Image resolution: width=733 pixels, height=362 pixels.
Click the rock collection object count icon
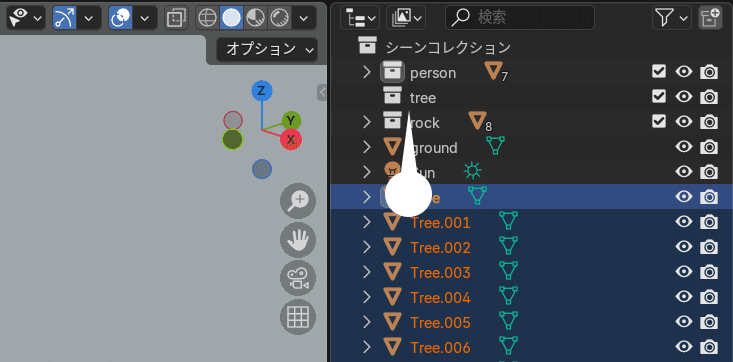[x=480, y=122]
